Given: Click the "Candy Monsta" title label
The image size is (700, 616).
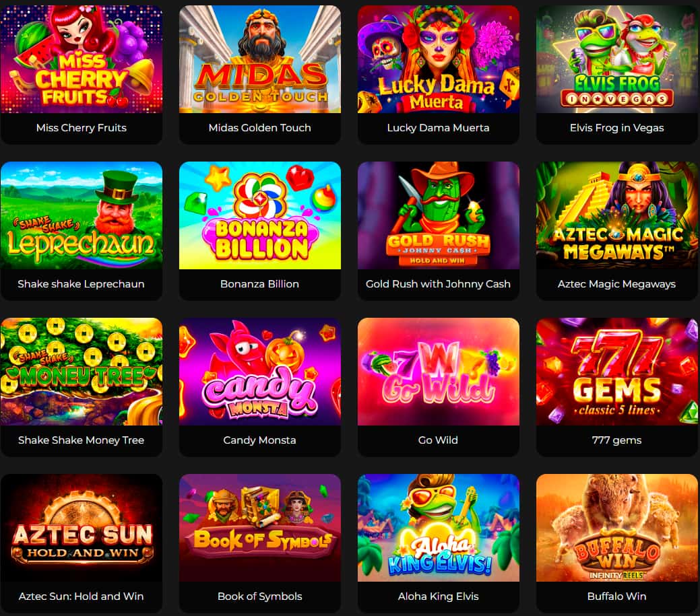Looking at the screenshot, I should coord(259,440).
